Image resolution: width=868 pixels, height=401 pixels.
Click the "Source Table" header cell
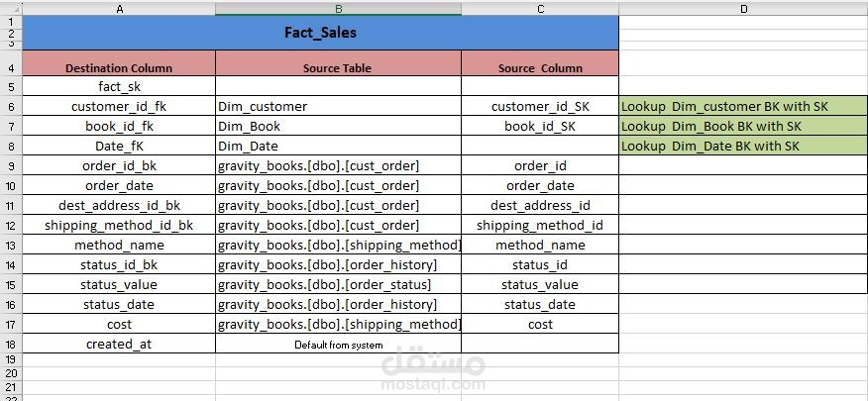pos(338,68)
